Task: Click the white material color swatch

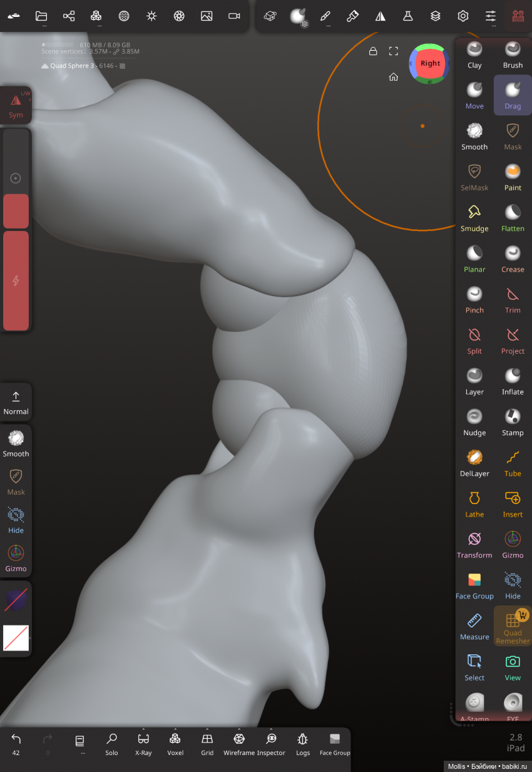Action: coord(16,638)
